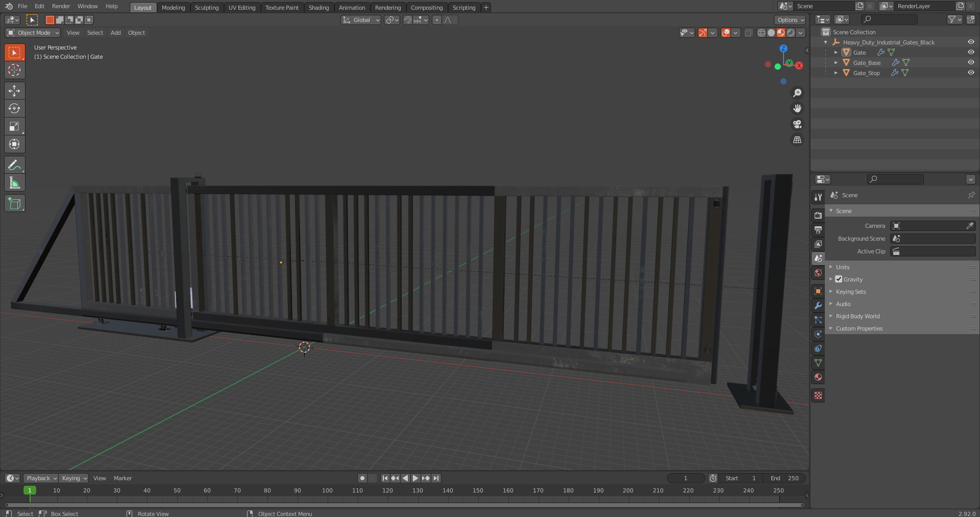Viewport: 980px width, 517px height.
Task: Activate the Move tool
Action: 14,90
